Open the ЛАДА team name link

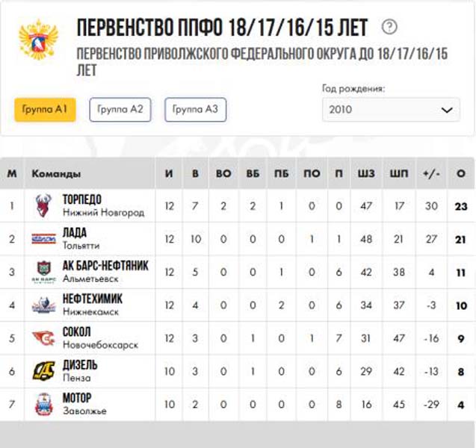coord(75,232)
